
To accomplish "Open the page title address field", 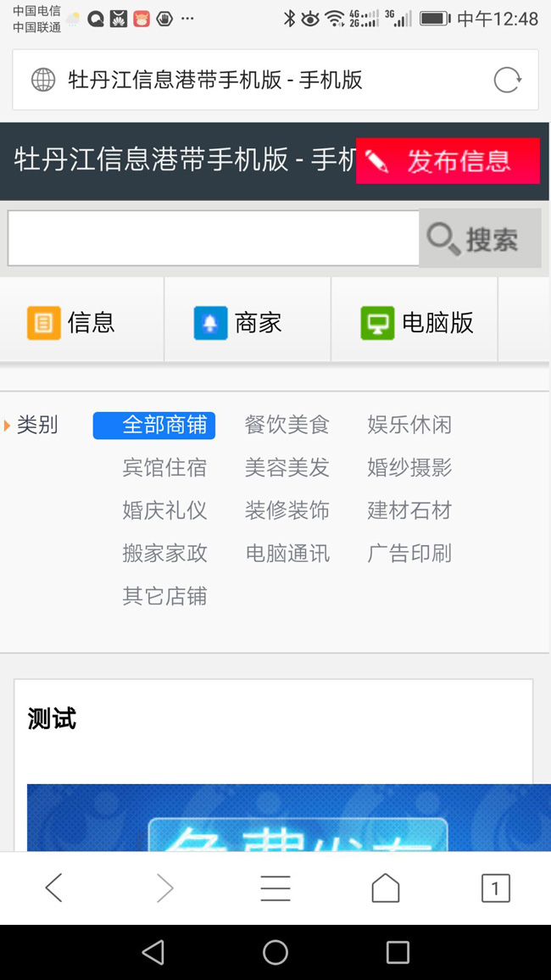I will (x=275, y=80).
